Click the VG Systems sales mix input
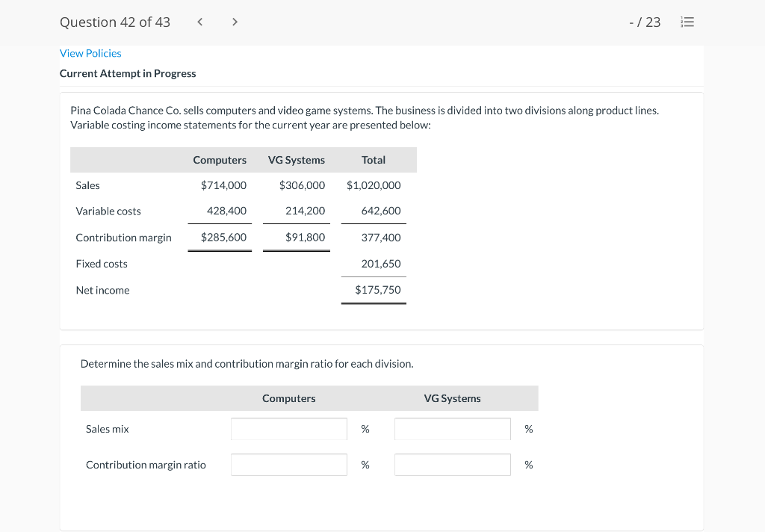The width and height of the screenshot is (765, 532). coord(452,429)
